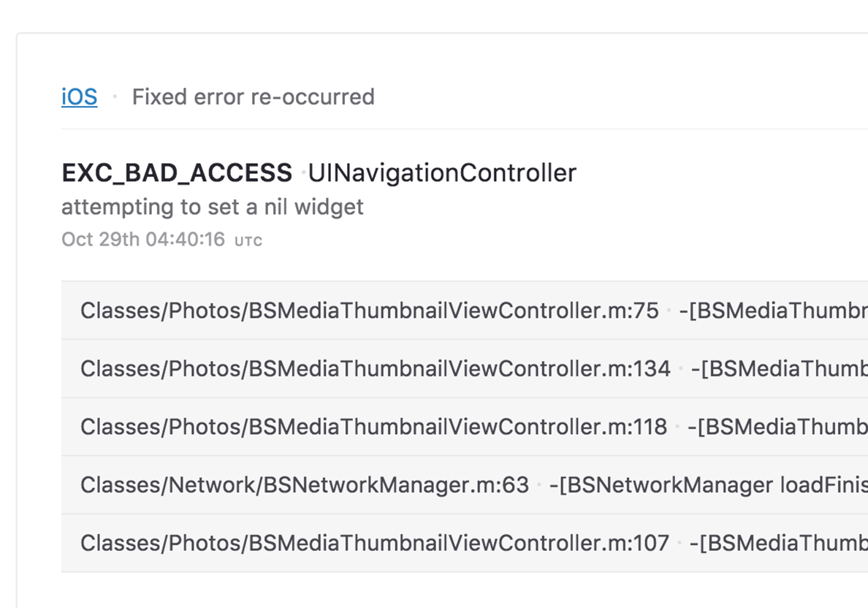
Task: Click the method name on the m:118 row
Action: coord(778,427)
